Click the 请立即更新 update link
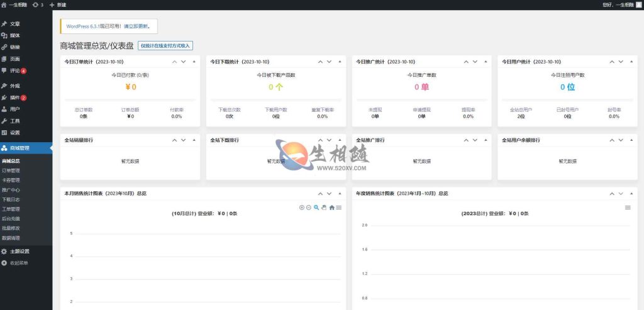 [136, 26]
